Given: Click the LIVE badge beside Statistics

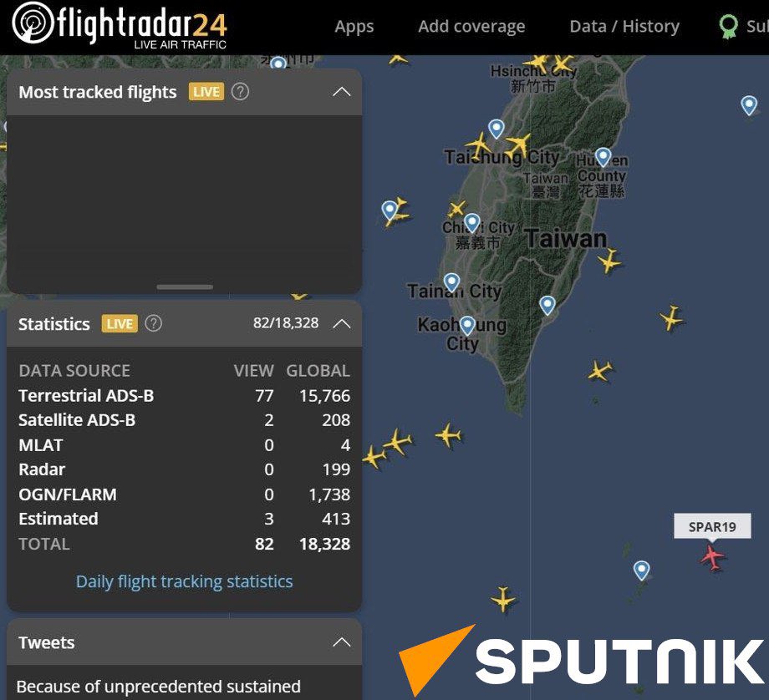Looking at the screenshot, I should (x=120, y=323).
